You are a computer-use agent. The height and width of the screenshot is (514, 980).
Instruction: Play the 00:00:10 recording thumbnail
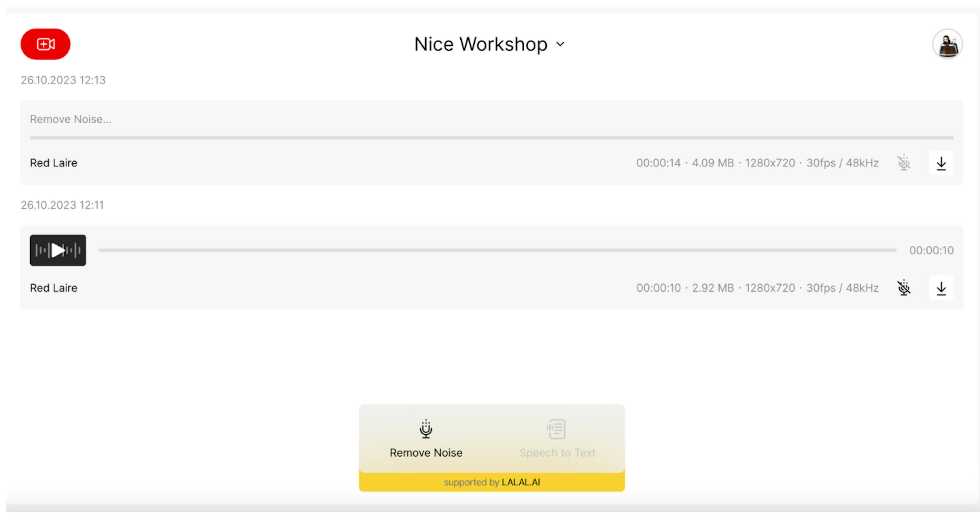[58, 250]
